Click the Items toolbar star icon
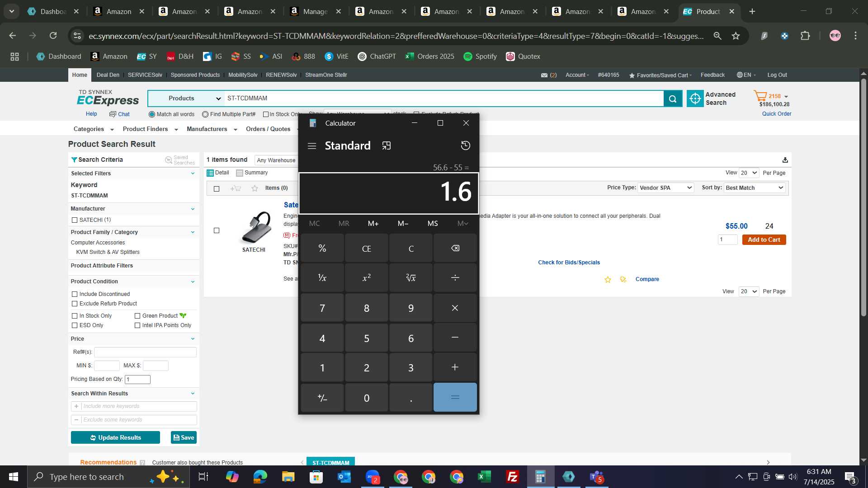Screen dimensions: 868x488 pos(255,188)
